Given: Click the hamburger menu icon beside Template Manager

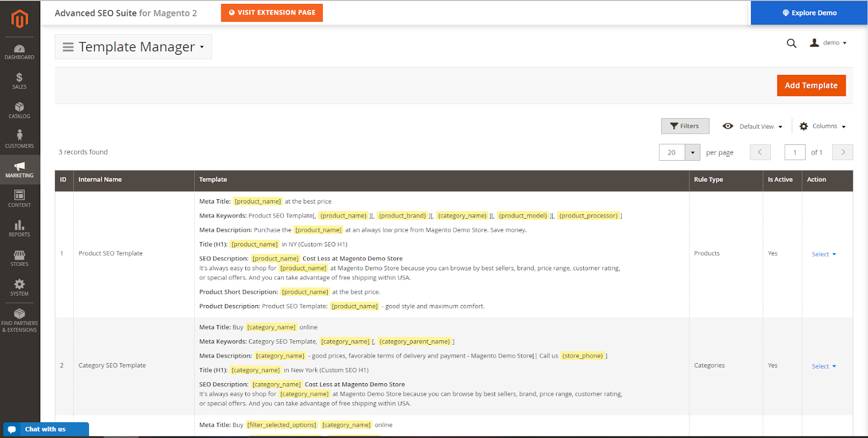Looking at the screenshot, I should tap(68, 47).
